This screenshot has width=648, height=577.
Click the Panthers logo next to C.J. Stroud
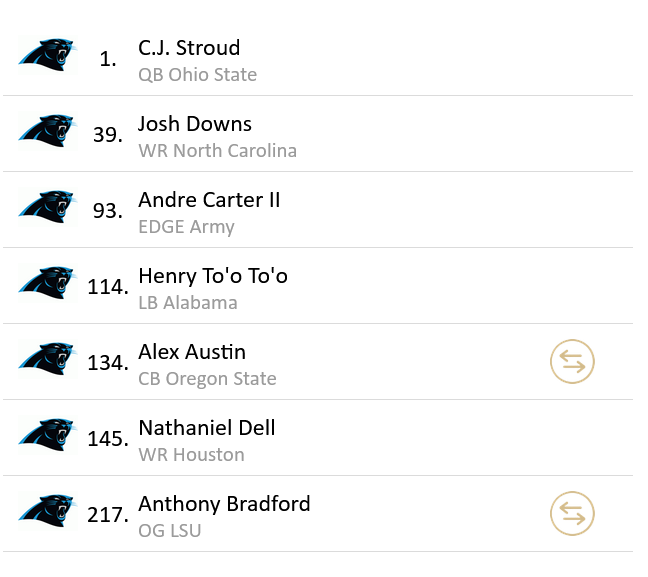click(47, 54)
